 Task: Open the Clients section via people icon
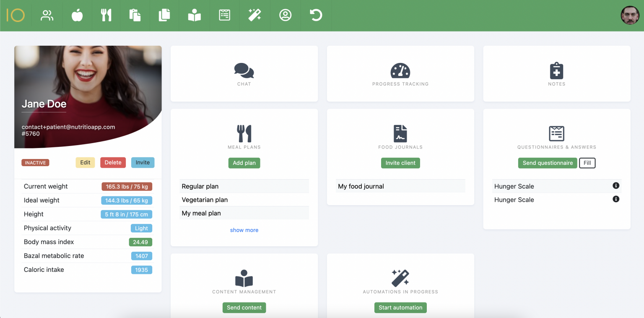click(x=47, y=15)
